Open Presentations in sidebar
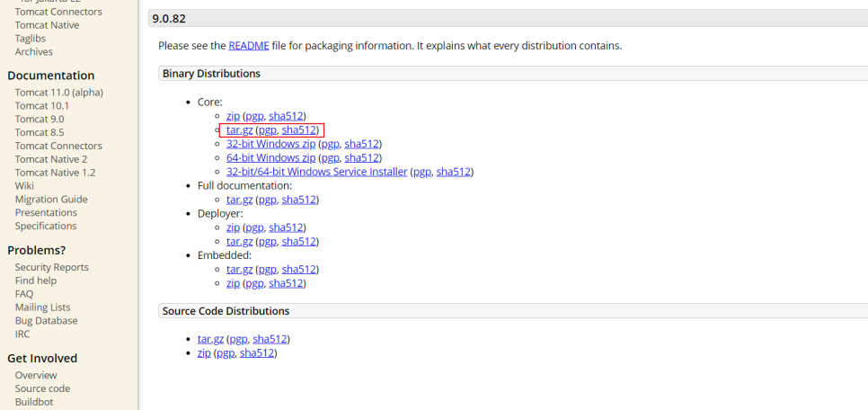868x410 pixels. [46, 212]
